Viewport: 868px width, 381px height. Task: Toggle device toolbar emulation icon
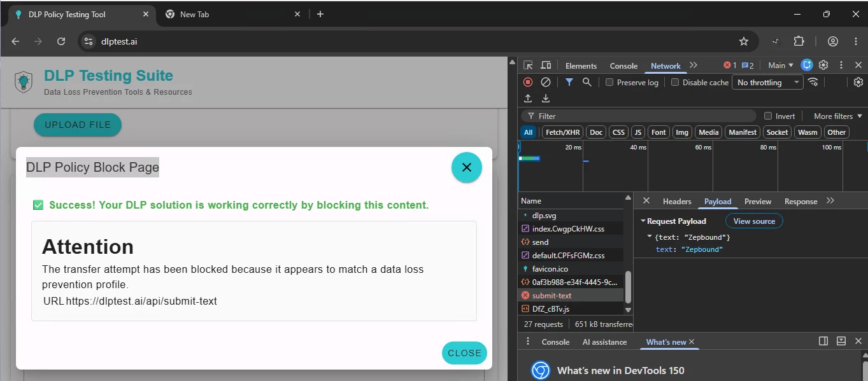tap(546, 65)
